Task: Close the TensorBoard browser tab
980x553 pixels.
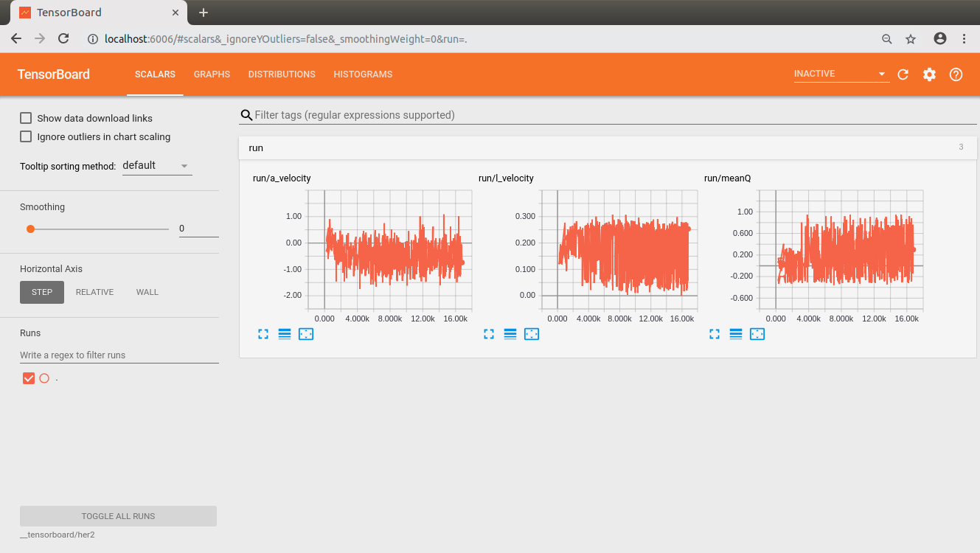Action: point(175,13)
